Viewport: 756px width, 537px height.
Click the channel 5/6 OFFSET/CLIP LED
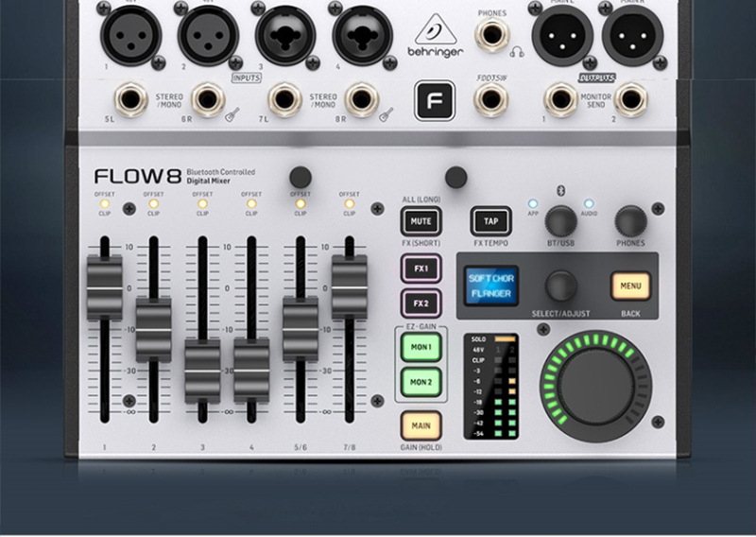coord(301,203)
